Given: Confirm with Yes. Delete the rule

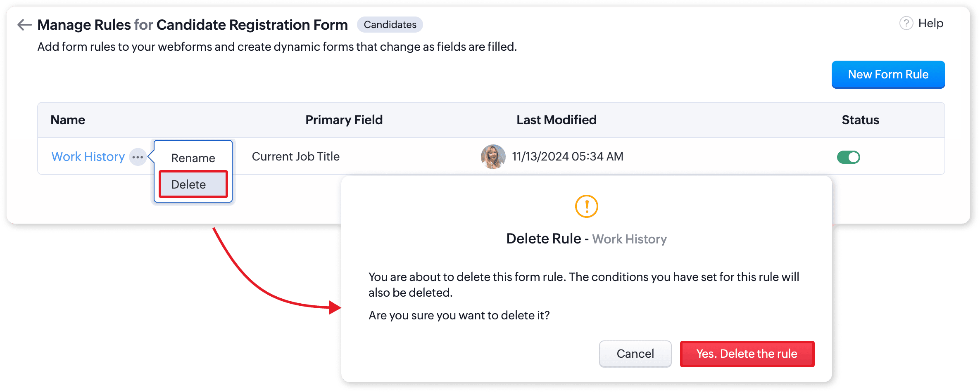Looking at the screenshot, I should click(x=747, y=354).
